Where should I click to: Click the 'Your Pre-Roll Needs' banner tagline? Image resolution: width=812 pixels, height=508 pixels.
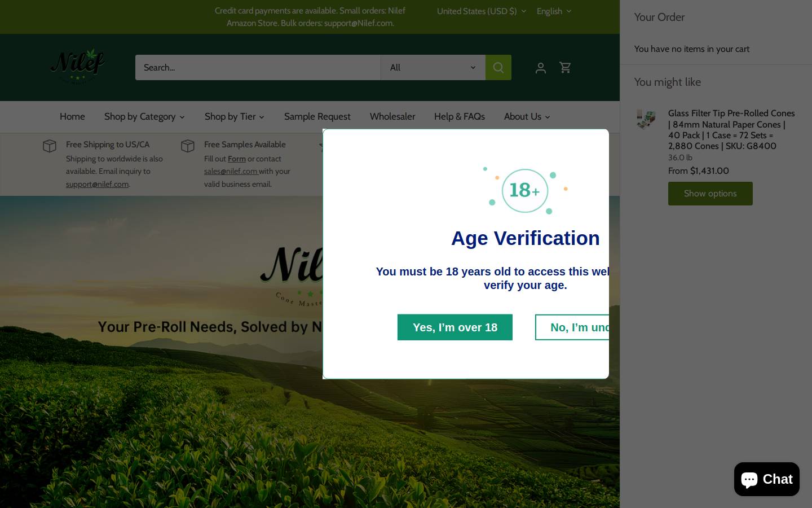coord(210,327)
